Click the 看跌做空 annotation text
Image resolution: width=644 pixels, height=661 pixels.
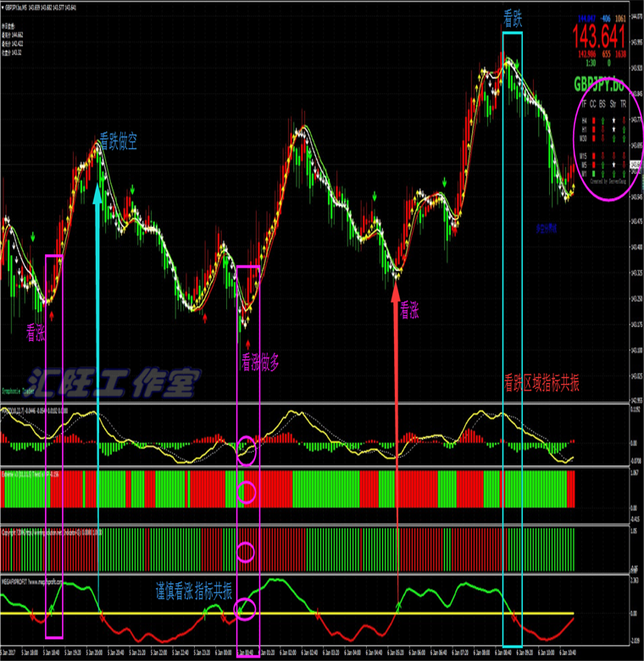point(121,142)
